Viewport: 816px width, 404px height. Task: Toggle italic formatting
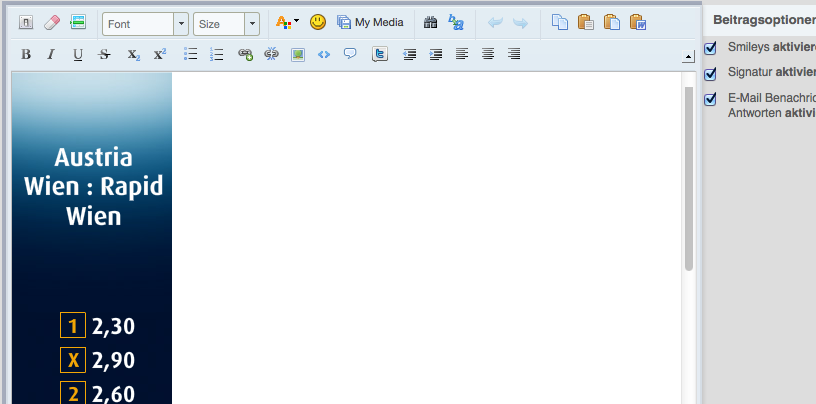tap(51, 54)
